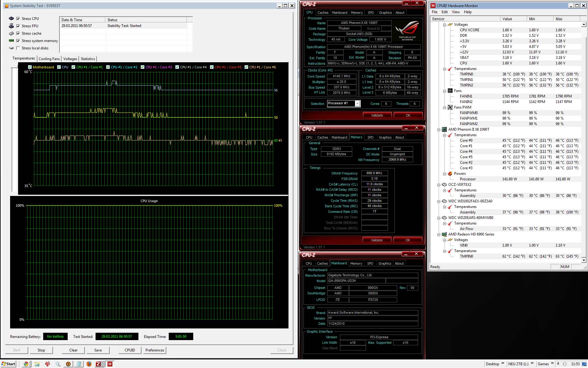Collapse the AMD Phenom II X6 1090T tree node
This screenshot has height=368, width=588.
click(x=439, y=129)
